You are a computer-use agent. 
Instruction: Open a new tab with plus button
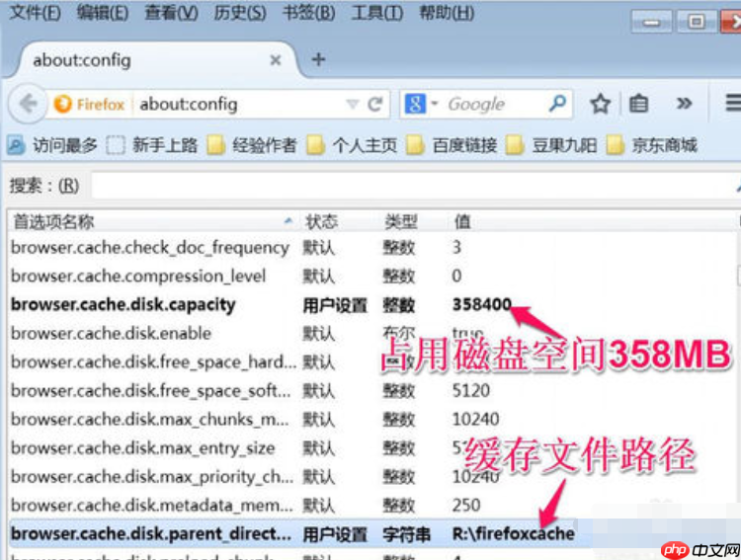tap(318, 59)
